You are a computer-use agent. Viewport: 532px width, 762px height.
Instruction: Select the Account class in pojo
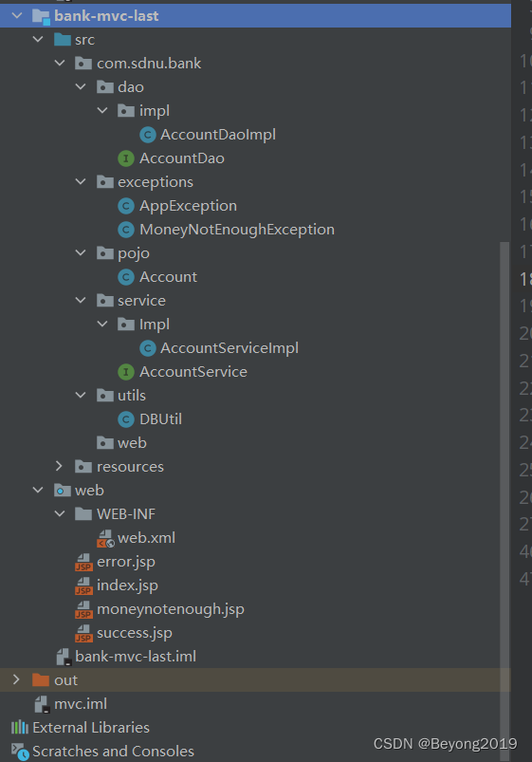pos(168,277)
